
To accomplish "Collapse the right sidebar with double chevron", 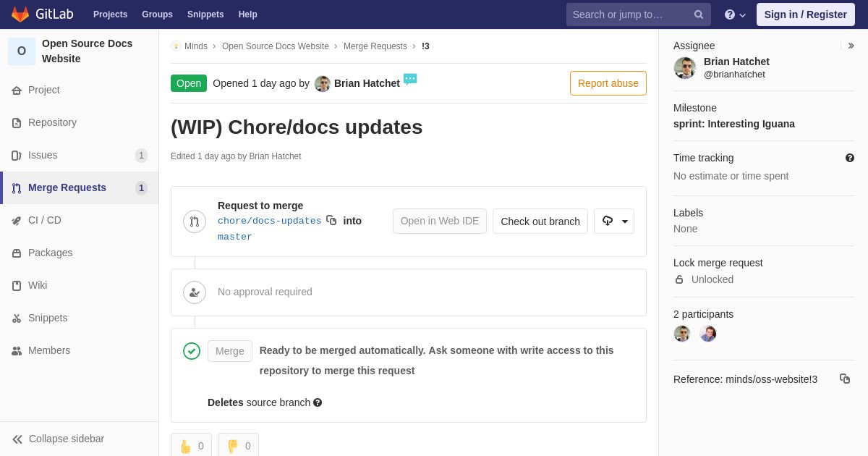I will (x=851, y=46).
